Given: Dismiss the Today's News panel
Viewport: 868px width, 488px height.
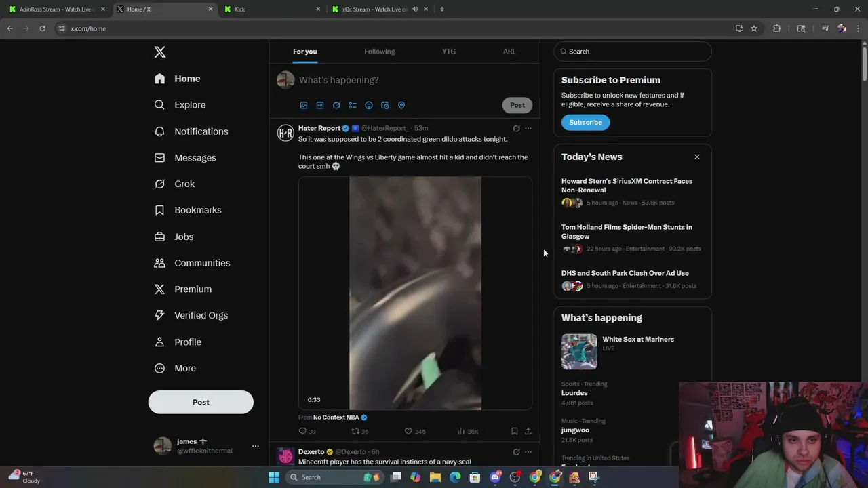Looking at the screenshot, I should [x=696, y=157].
